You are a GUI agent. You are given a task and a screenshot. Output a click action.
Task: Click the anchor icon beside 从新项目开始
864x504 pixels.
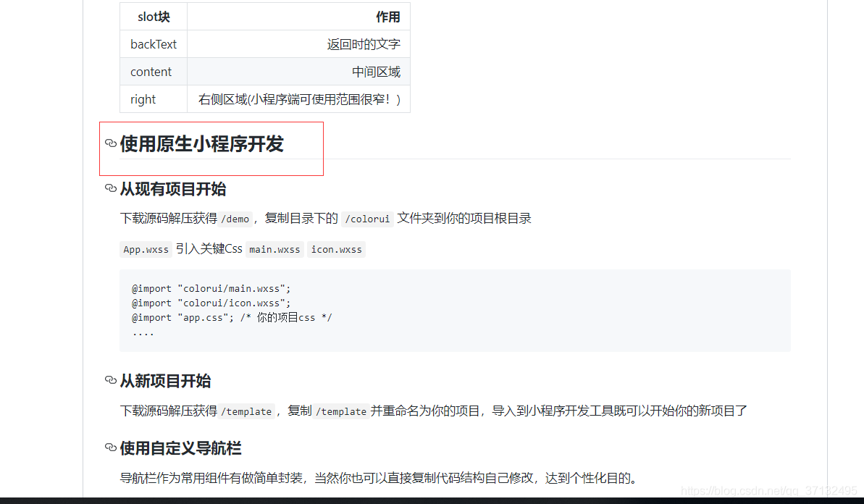click(110, 380)
